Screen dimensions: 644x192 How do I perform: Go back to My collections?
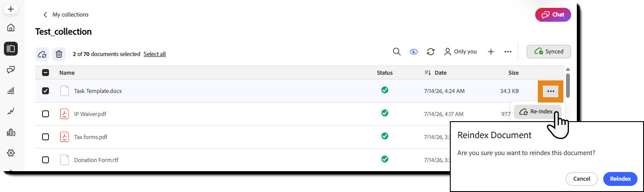click(65, 14)
